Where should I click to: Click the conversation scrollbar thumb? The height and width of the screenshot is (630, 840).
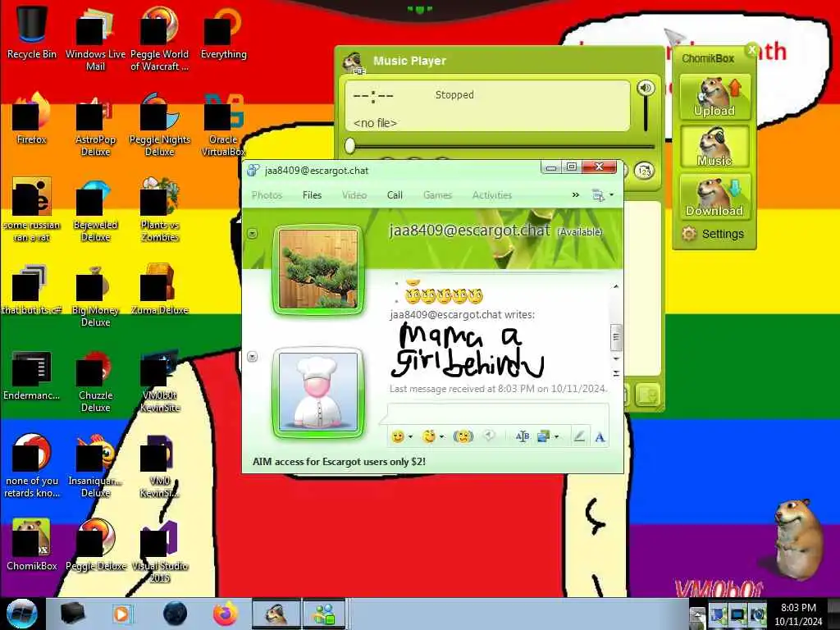616,336
